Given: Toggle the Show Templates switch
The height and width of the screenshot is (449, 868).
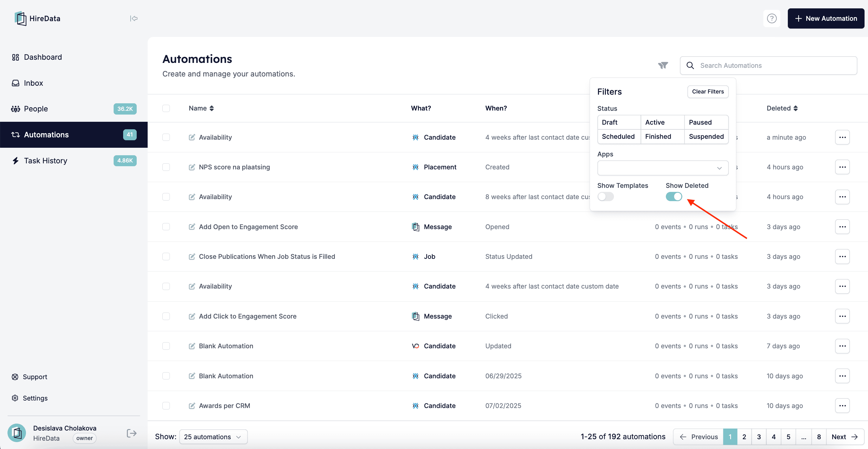Looking at the screenshot, I should coord(606,197).
